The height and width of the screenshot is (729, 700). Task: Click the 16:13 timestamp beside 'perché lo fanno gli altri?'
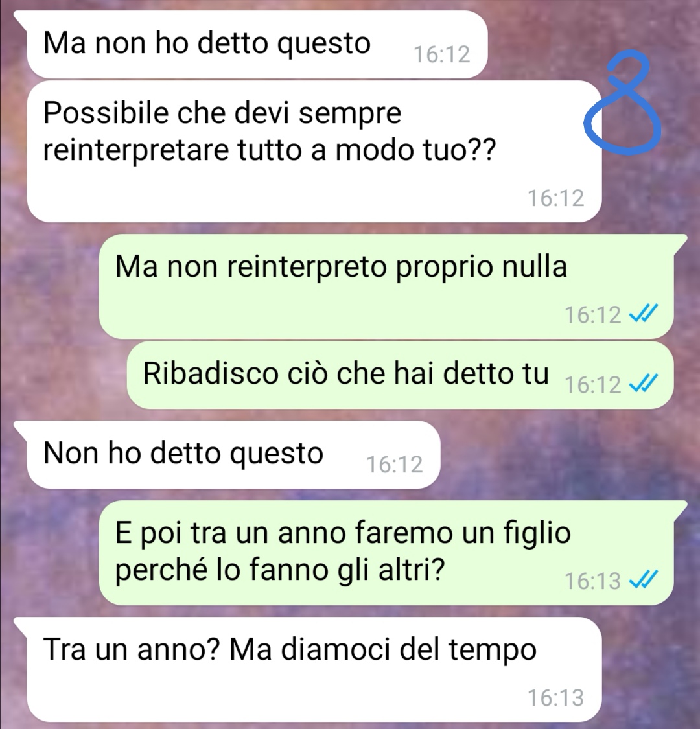[593, 581]
